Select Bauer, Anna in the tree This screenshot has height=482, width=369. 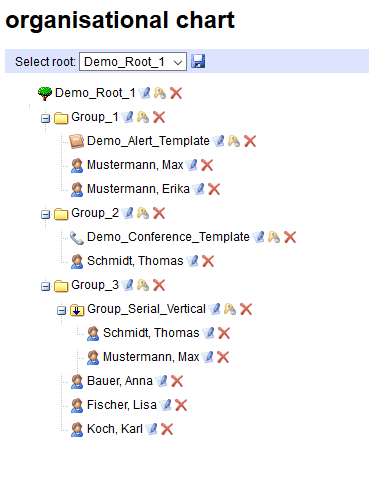pyautogui.click(x=120, y=381)
